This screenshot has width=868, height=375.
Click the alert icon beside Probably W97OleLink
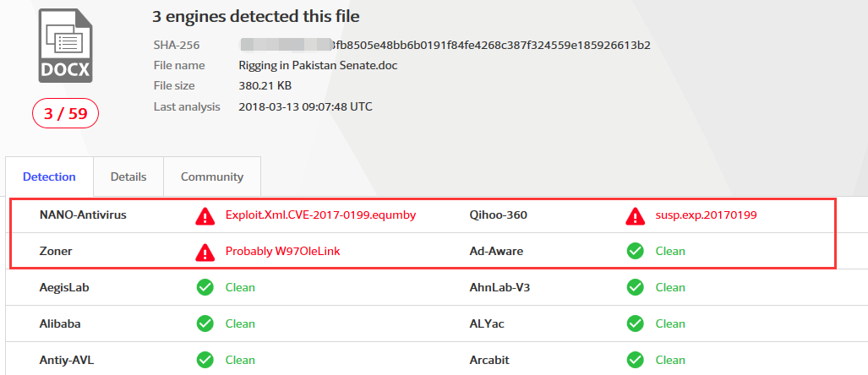tap(205, 252)
